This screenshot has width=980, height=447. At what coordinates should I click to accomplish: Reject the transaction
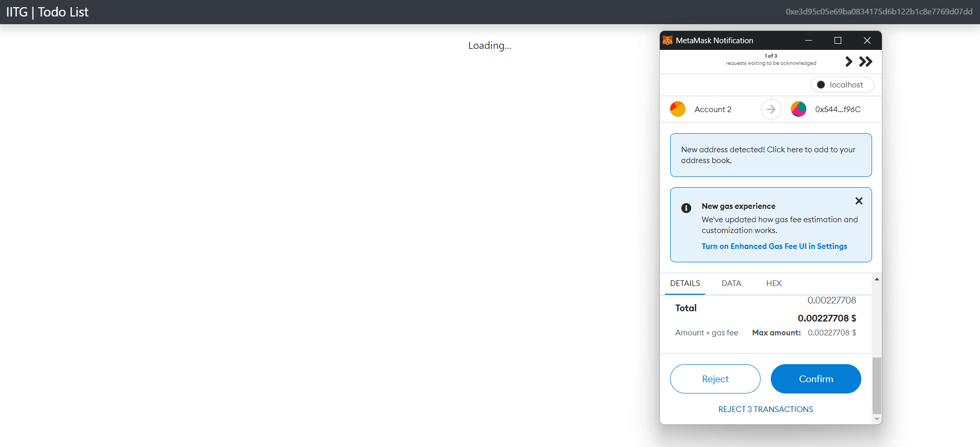[715, 379]
